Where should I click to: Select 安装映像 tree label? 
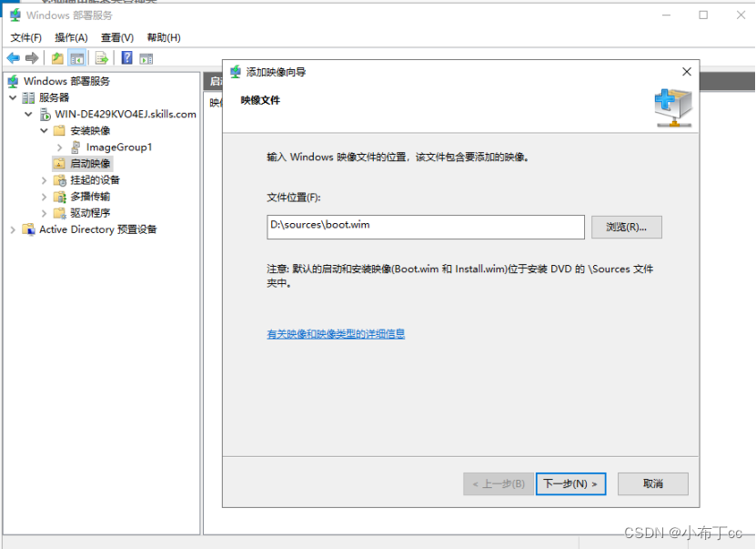tap(90, 131)
